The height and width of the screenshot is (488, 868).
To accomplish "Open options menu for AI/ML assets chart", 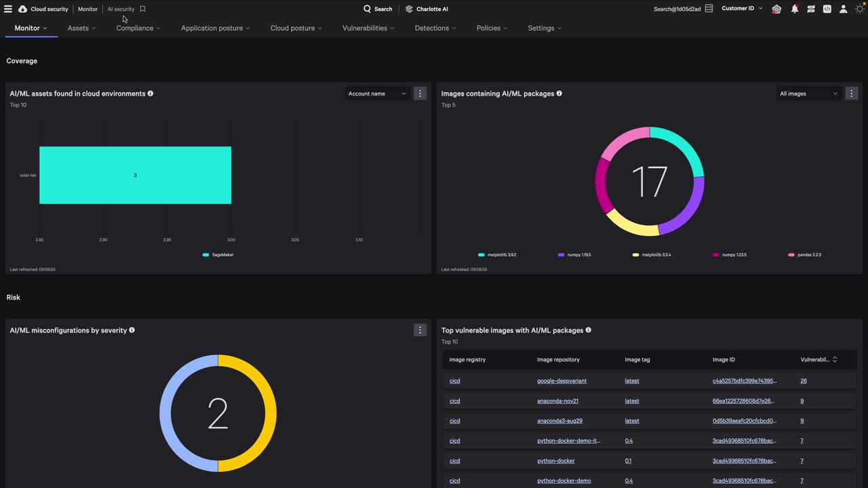I will click(x=420, y=94).
